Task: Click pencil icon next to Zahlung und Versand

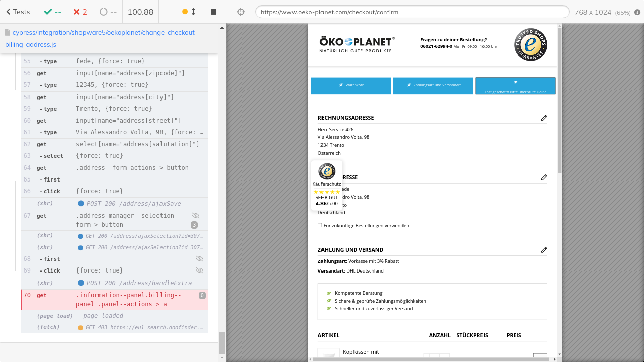Action: point(544,250)
